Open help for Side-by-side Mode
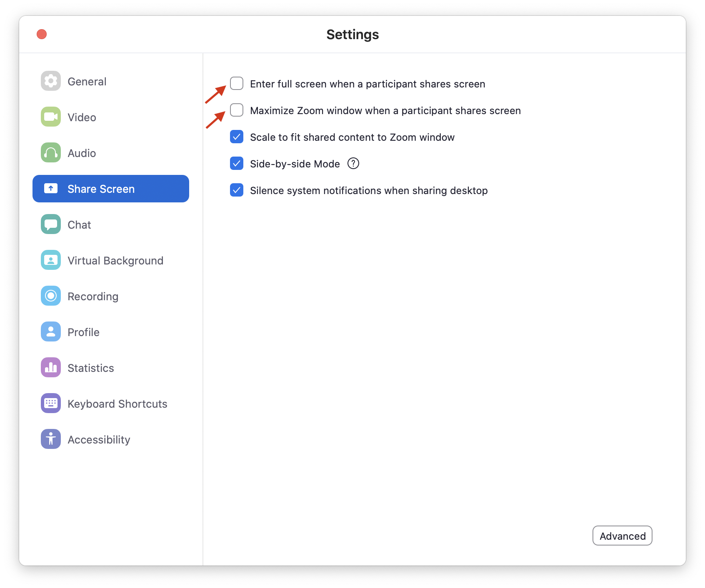The width and height of the screenshot is (705, 588). [353, 164]
